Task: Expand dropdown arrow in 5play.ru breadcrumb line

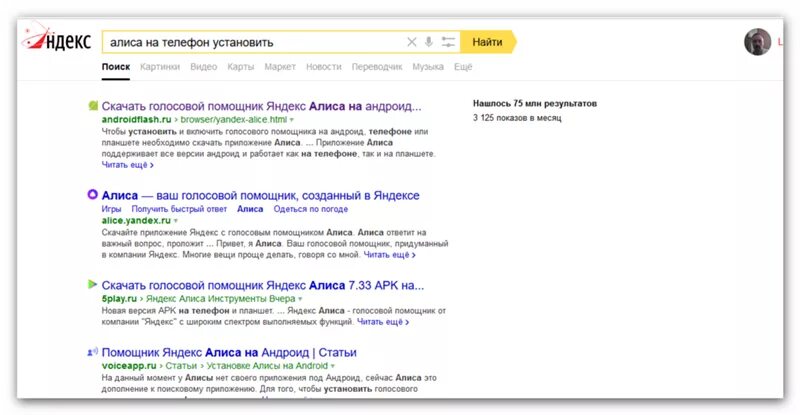Action: (300, 299)
